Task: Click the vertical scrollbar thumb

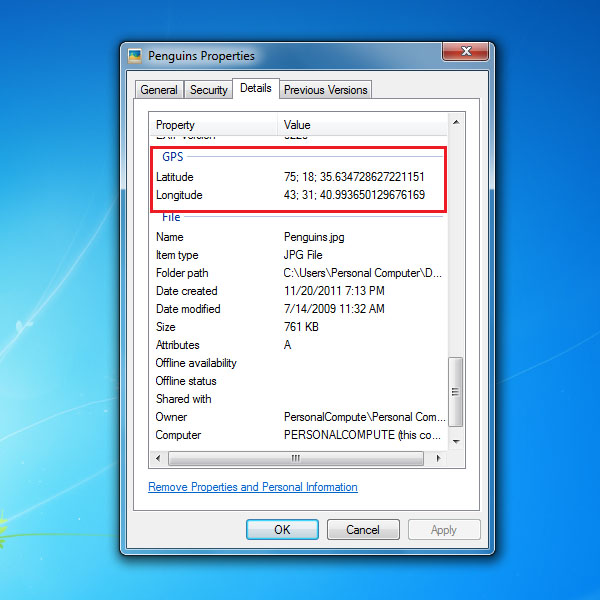Action: tap(455, 392)
